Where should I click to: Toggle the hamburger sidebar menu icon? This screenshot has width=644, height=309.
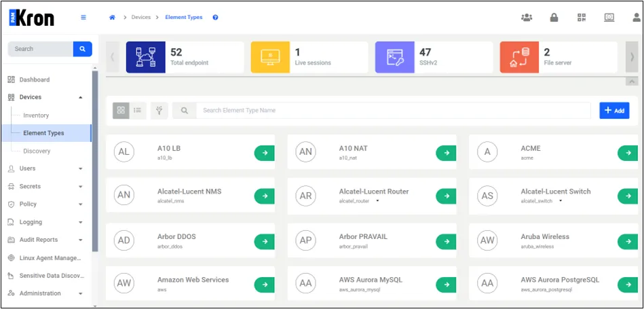click(x=83, y=18)
